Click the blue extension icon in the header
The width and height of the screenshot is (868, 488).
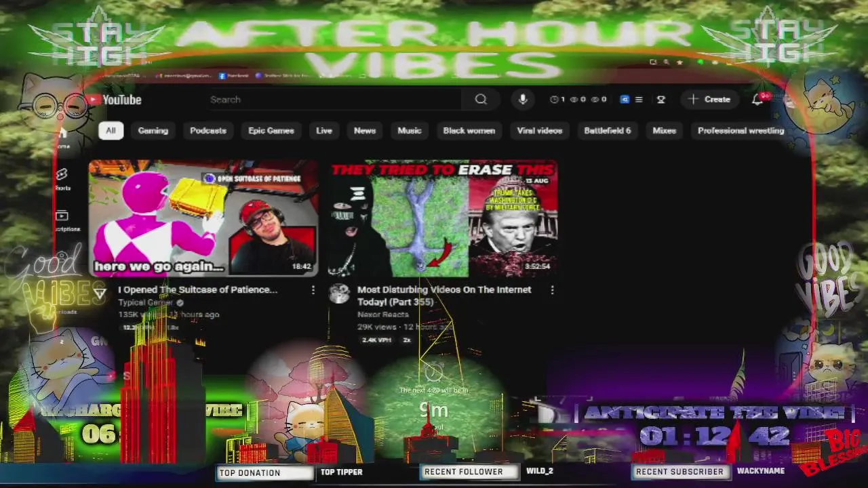point(625,100)
